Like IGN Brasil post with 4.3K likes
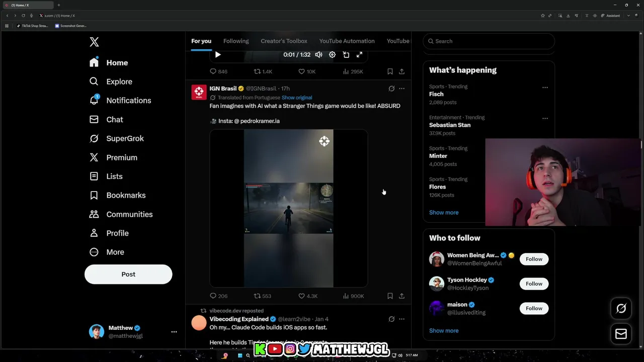 [x=307, y=296]
